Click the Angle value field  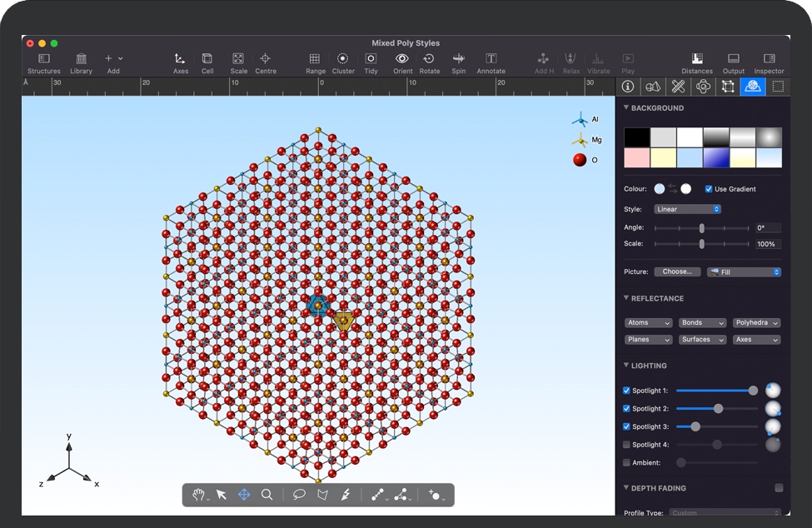coord(768,228)
